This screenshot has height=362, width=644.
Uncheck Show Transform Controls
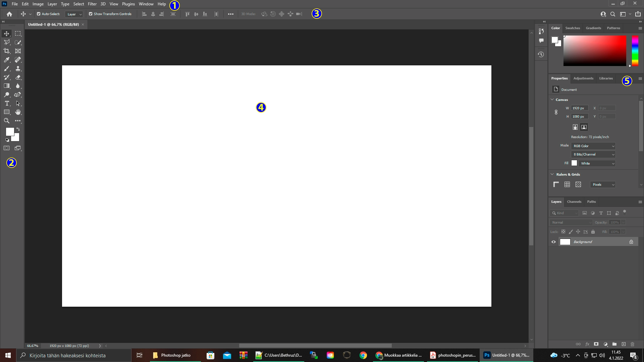tap(90, 14)
